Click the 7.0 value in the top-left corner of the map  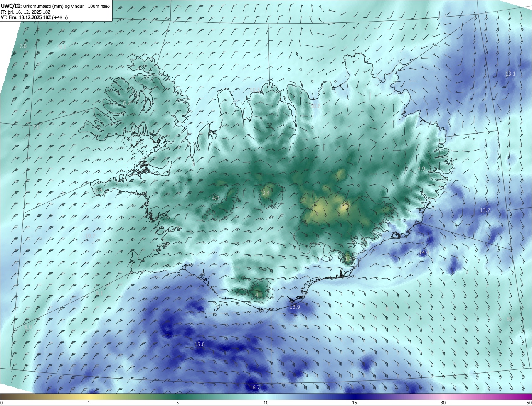[x=23, y=46]
